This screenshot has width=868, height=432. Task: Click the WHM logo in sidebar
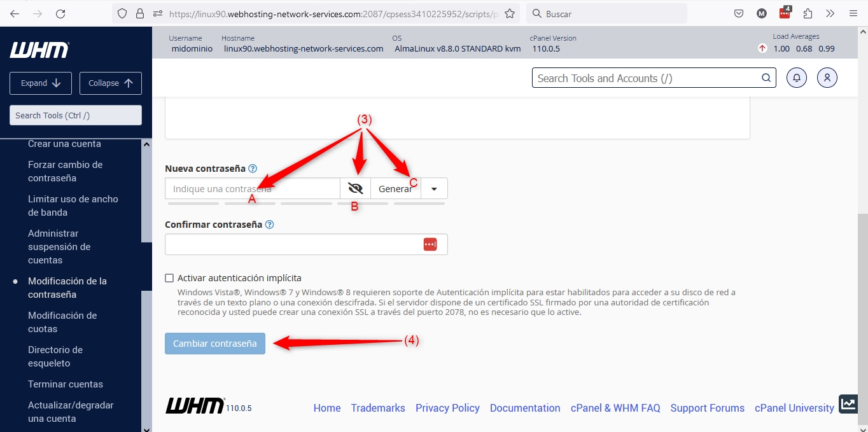pos(39,50)
